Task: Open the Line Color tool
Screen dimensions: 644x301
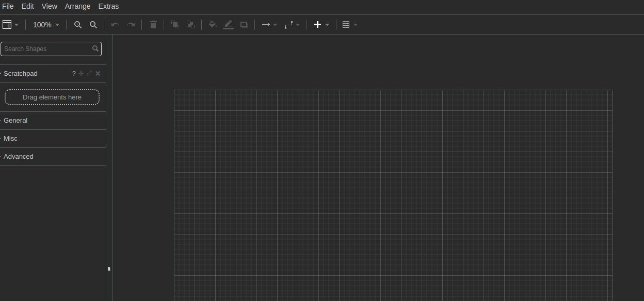Action: [228, 24]
